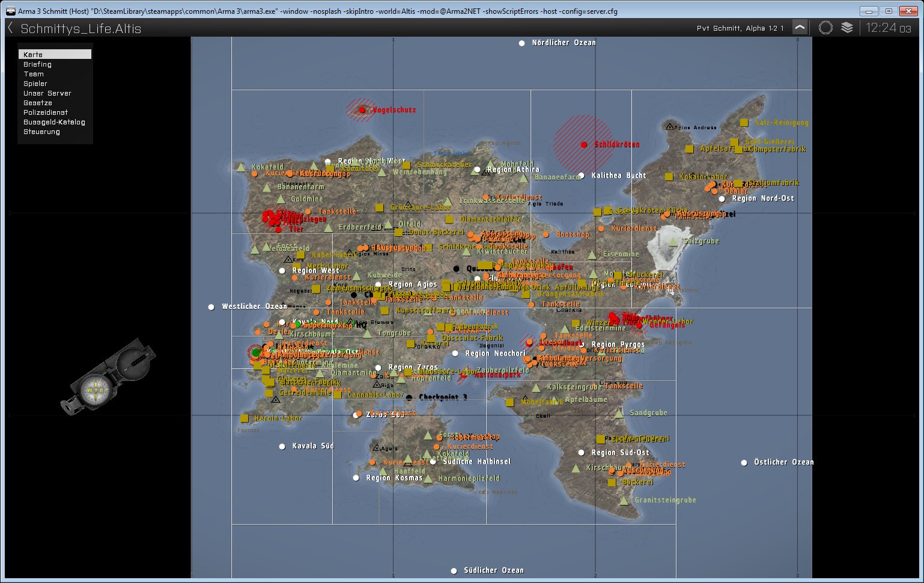The height and width of the screenshot is (583, 924).
Task: Click the Salz-Reinigung yellow square marker
Action: pos(744,123)
